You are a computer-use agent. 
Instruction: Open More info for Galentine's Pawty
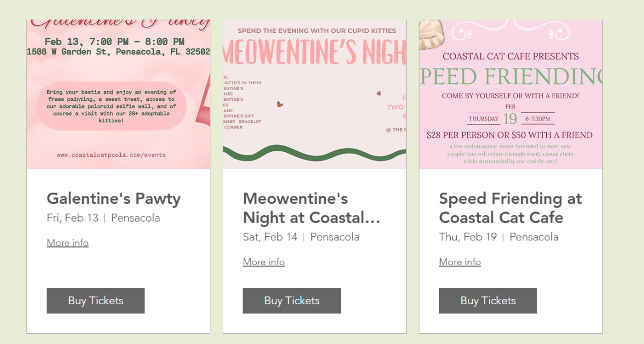click(x=68, y=243)
